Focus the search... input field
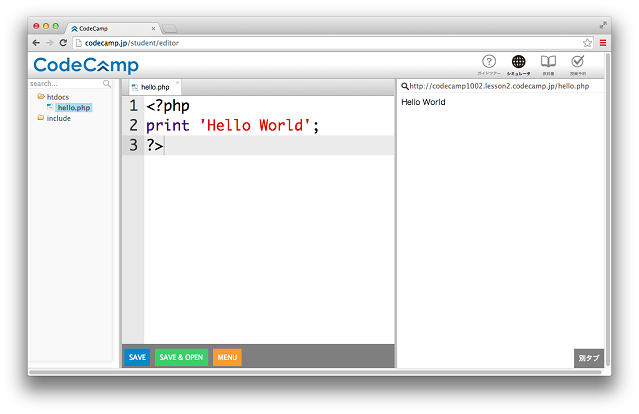This screenshot has width=639, height=414. [x=65, y=84]
